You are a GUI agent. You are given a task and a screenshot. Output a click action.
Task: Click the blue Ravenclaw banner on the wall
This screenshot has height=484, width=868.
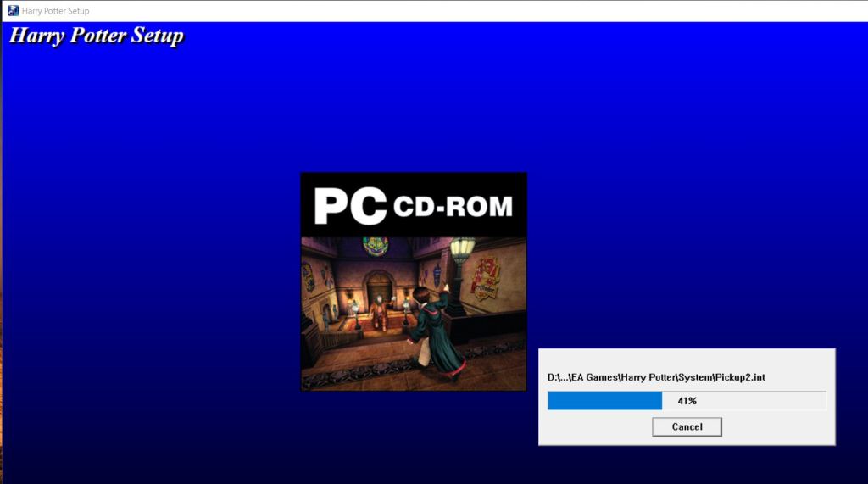pos(437,274)
